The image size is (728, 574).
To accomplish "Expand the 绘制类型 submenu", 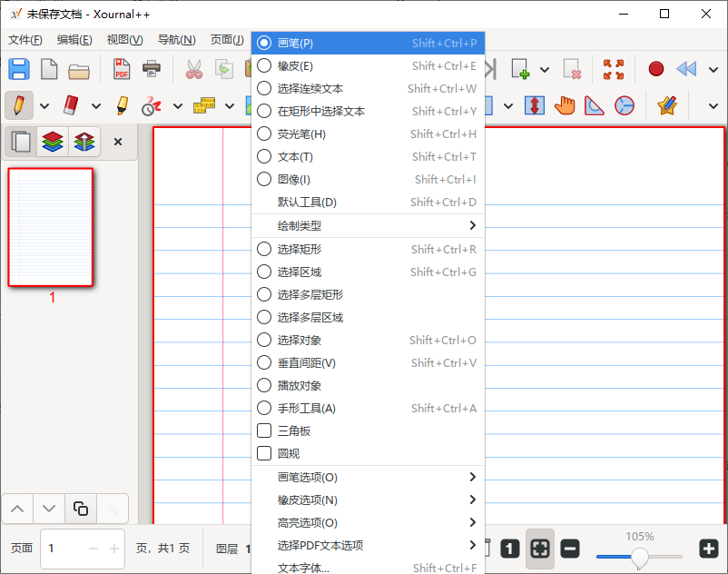I will click(x=368, y=226).
